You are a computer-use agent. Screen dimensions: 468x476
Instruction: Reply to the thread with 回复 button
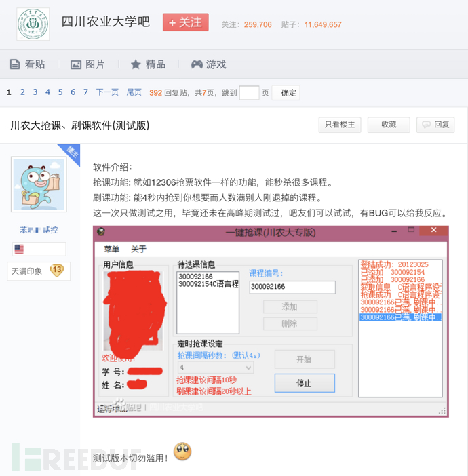(x=435, y=125)
